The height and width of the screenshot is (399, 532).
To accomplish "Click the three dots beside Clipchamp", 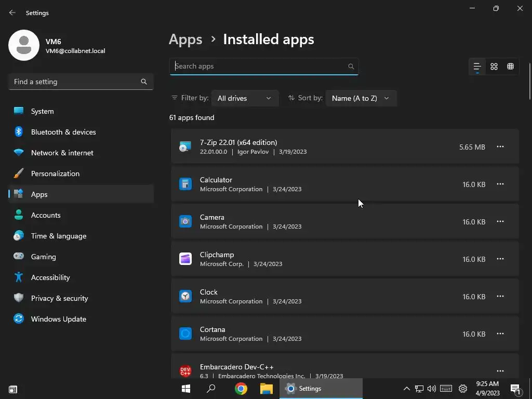I will [500, 259].
